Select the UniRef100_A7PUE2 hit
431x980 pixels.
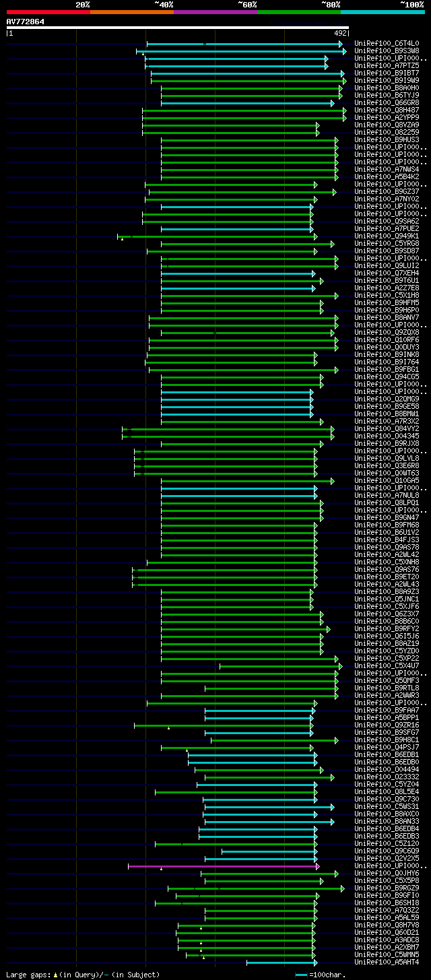[387, 228]
